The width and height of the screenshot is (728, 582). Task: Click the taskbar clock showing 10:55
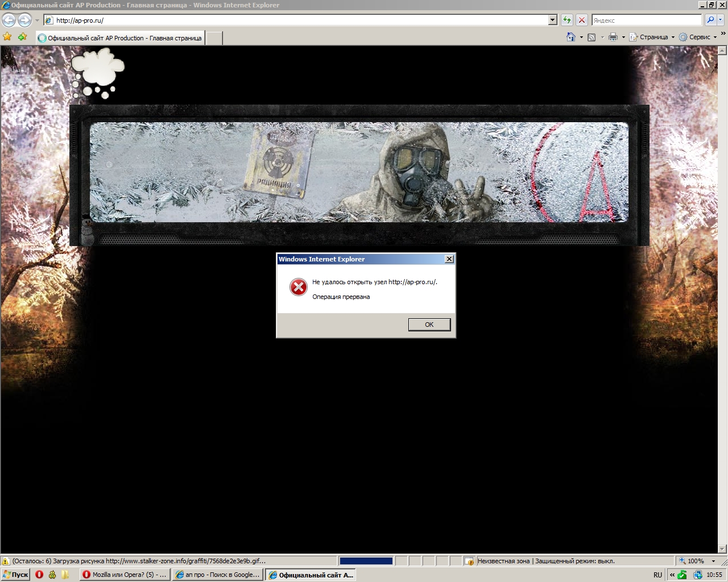point(714,575)
